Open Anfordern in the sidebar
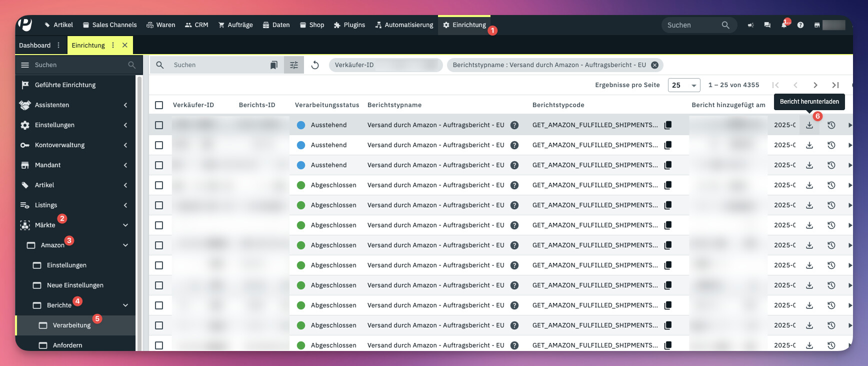The height and width of the screenshot is (366, 868). (67, 345)
